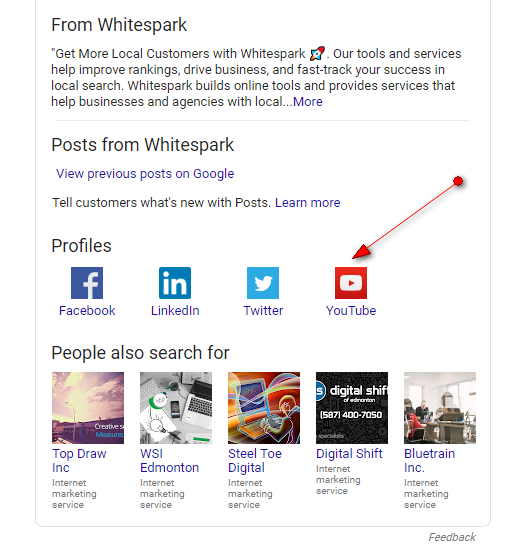The image size is (529, 560).
Task: Click the YouTube text link
Action: (351, 310)
